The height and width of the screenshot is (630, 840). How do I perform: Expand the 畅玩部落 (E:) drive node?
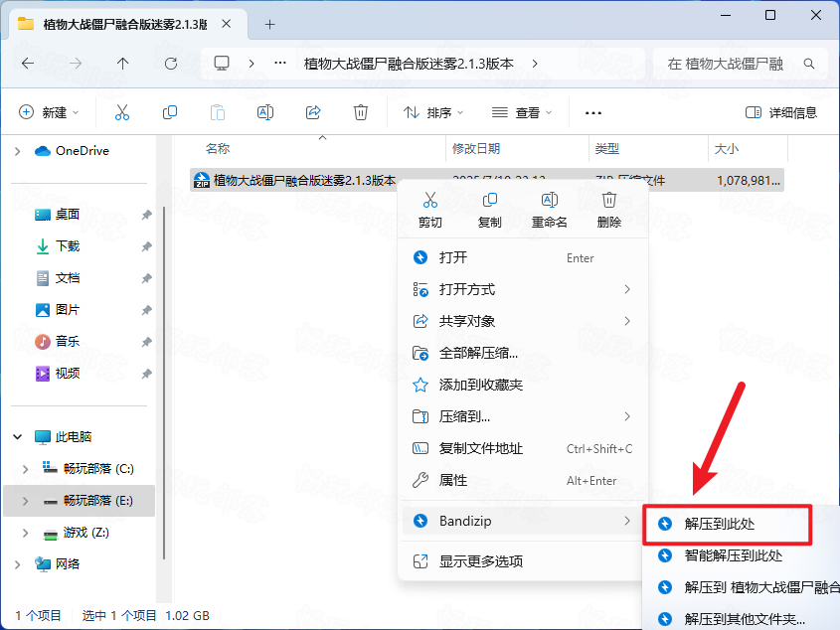[x=25, y=501]
